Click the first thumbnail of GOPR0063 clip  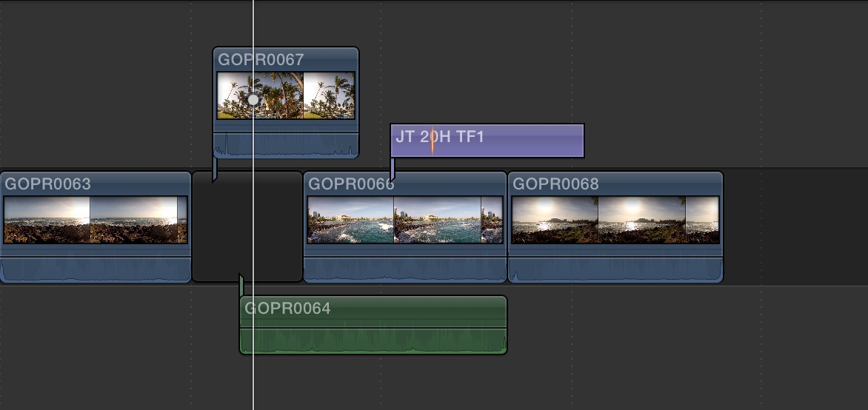[x=47, y=220]
